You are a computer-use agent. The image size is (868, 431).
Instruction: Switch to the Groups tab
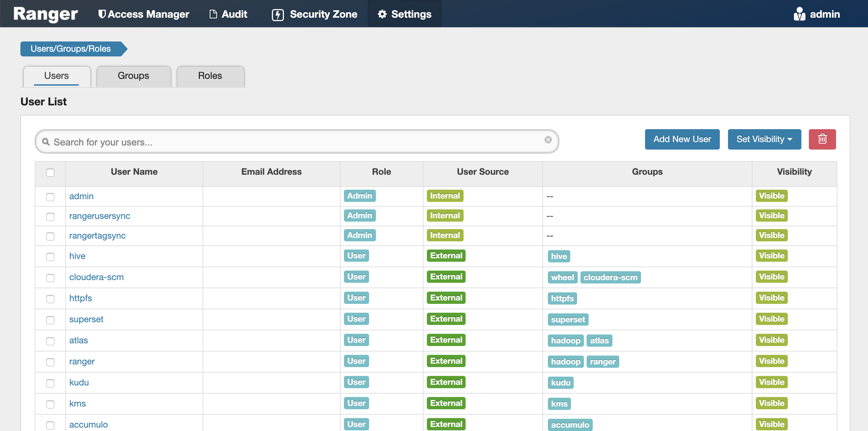click(x=133, y=76)
